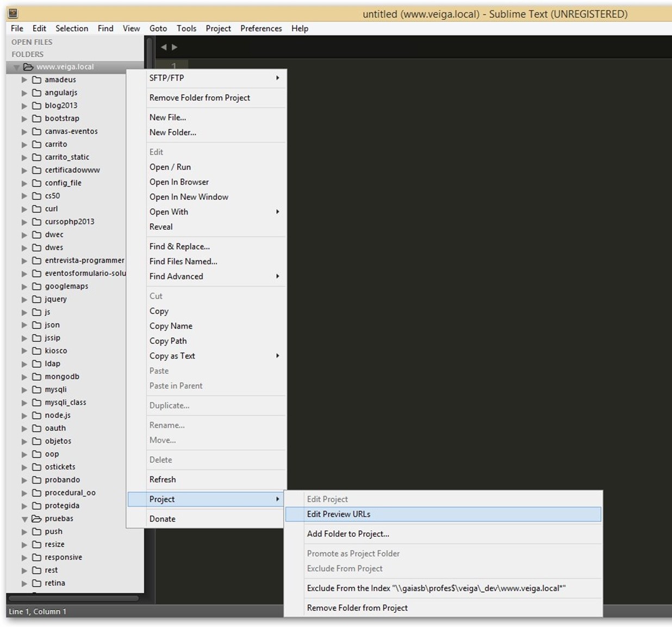Collapse the pruebas folder
The height and width of the screenshot is (627, 672).
pos(24,519)
